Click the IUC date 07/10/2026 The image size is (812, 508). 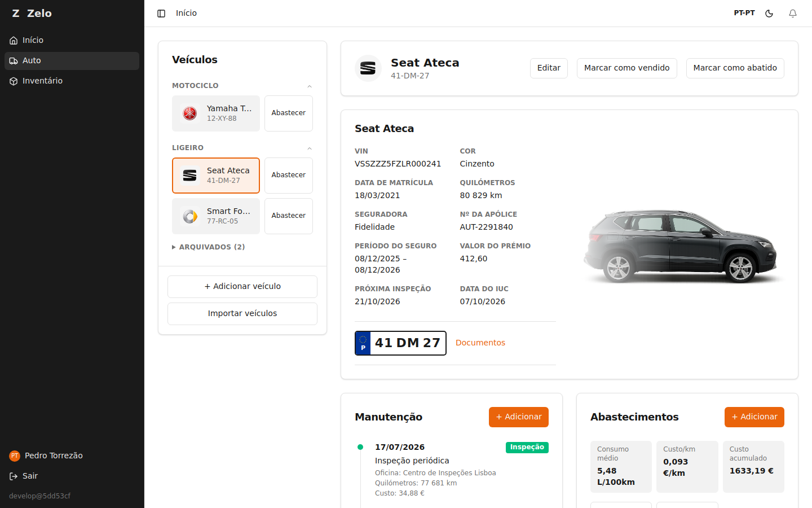point(483,302)
